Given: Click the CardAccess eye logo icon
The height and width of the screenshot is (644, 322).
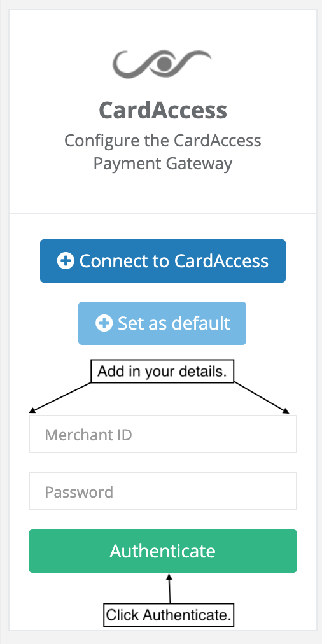Looking at the screenshot, I should 162,64.
